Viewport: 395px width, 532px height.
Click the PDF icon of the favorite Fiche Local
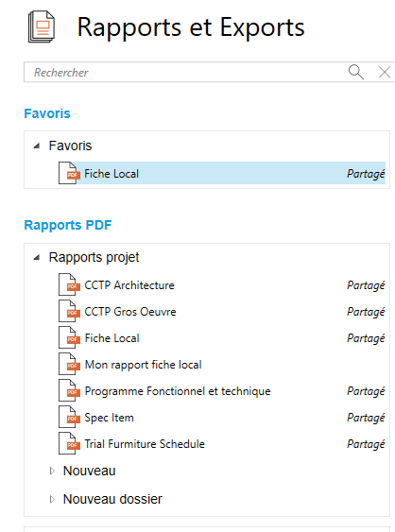point(69,173)
